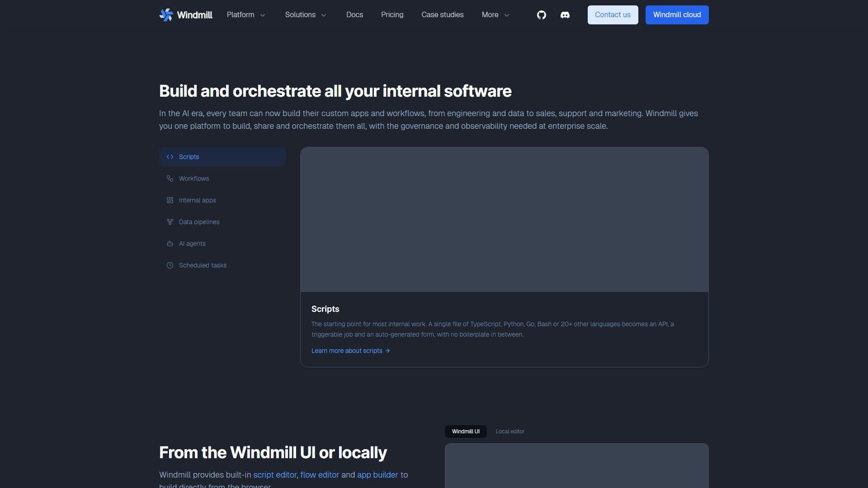Click the Data pipelines icon
This screenshot has height=488, width=868.
170,222
